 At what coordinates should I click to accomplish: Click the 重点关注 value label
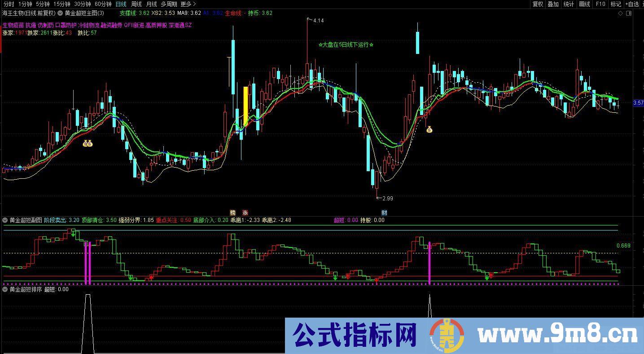point(173,220)
